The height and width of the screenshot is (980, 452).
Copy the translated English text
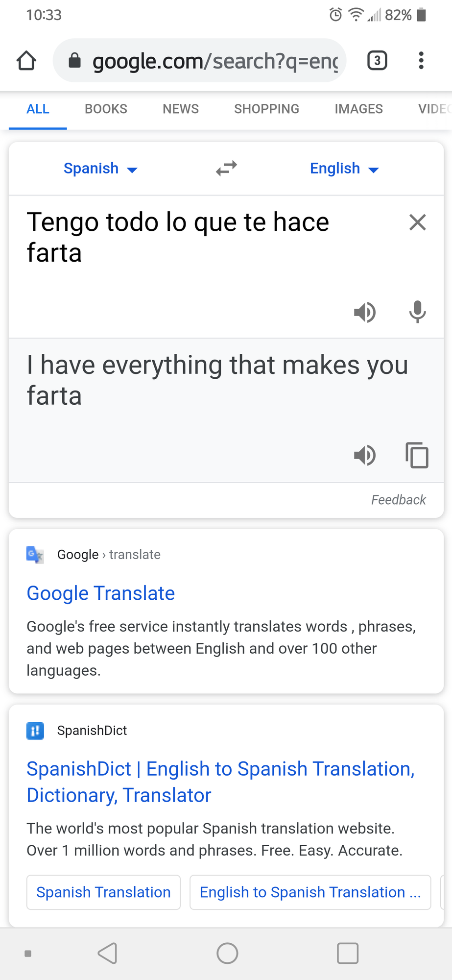pos(417,455)
